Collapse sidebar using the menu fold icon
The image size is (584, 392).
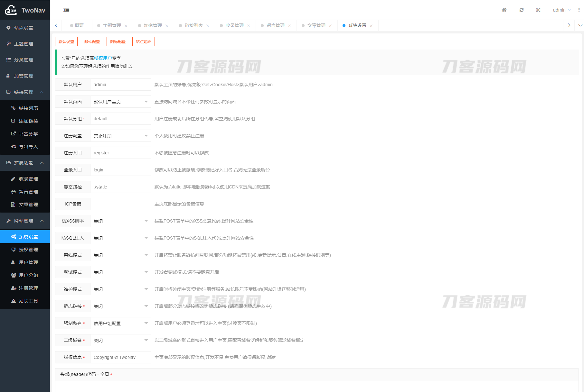(x=66, y=10)
